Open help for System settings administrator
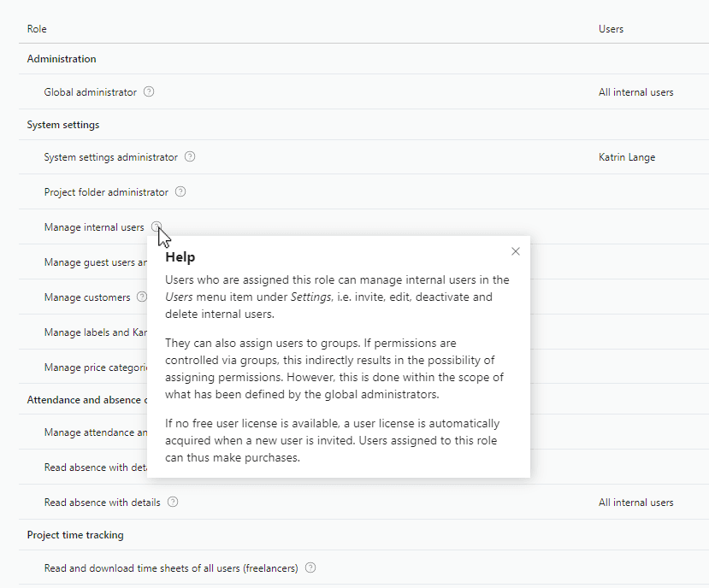Image resolution: width=709 pixels, height=588 pixels. click(190, 156)
